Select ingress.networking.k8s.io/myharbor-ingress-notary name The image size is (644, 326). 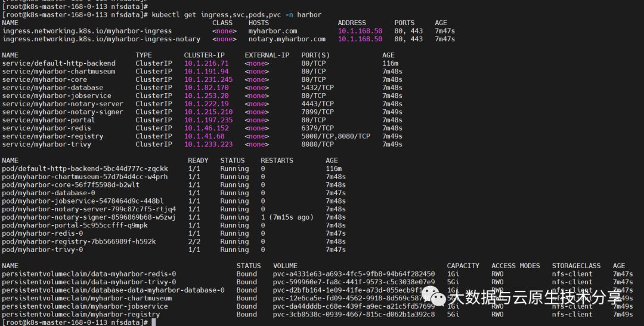pyautogui.click(x=101, y=39)
